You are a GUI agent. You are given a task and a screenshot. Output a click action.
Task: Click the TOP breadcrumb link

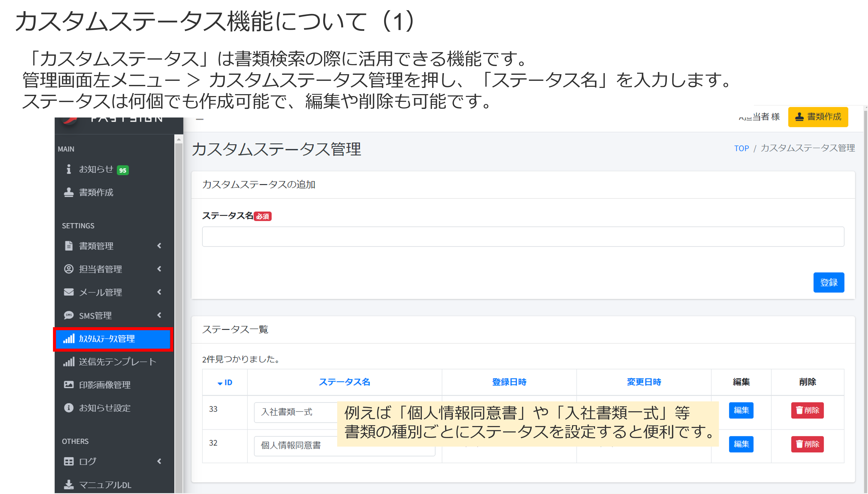click(741, 148)
